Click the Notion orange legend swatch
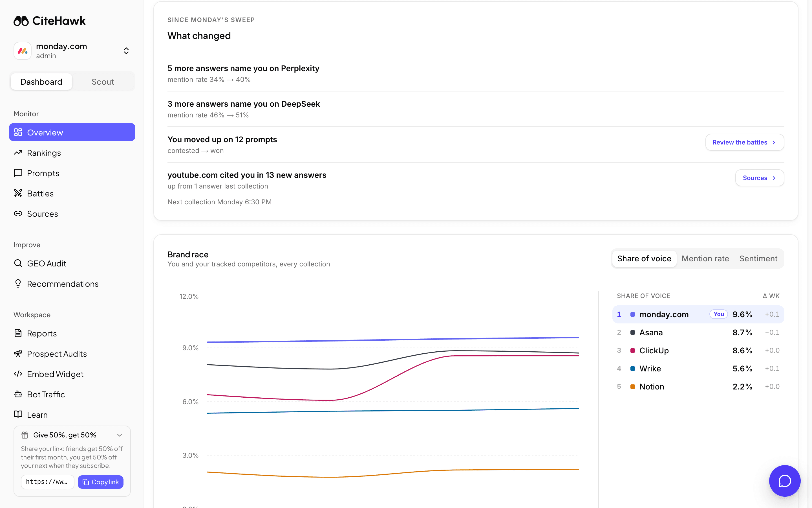 [x=632, y=386]
